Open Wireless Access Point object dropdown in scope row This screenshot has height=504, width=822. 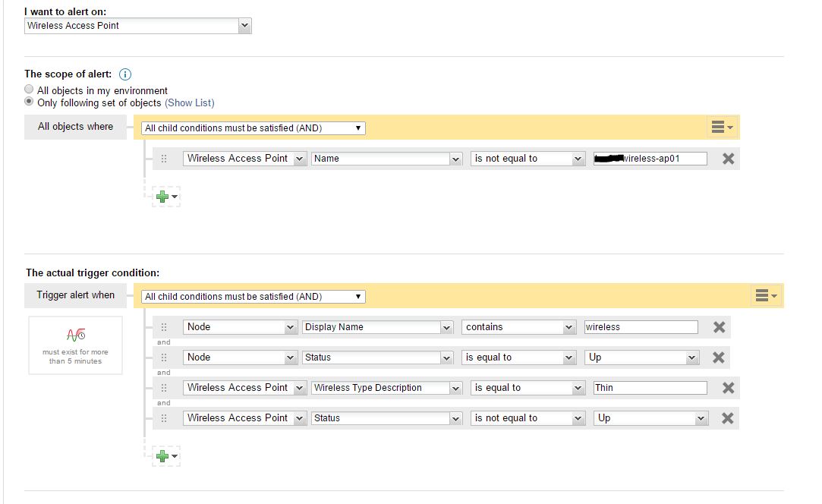245,159
